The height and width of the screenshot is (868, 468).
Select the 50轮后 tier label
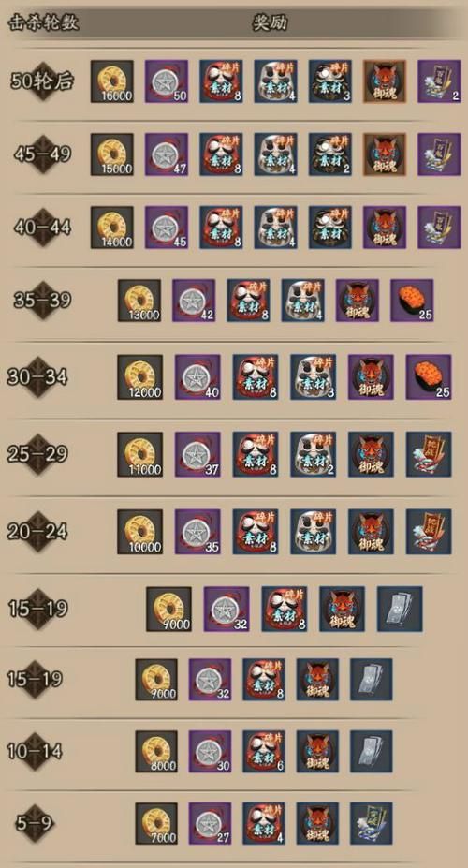41,81
